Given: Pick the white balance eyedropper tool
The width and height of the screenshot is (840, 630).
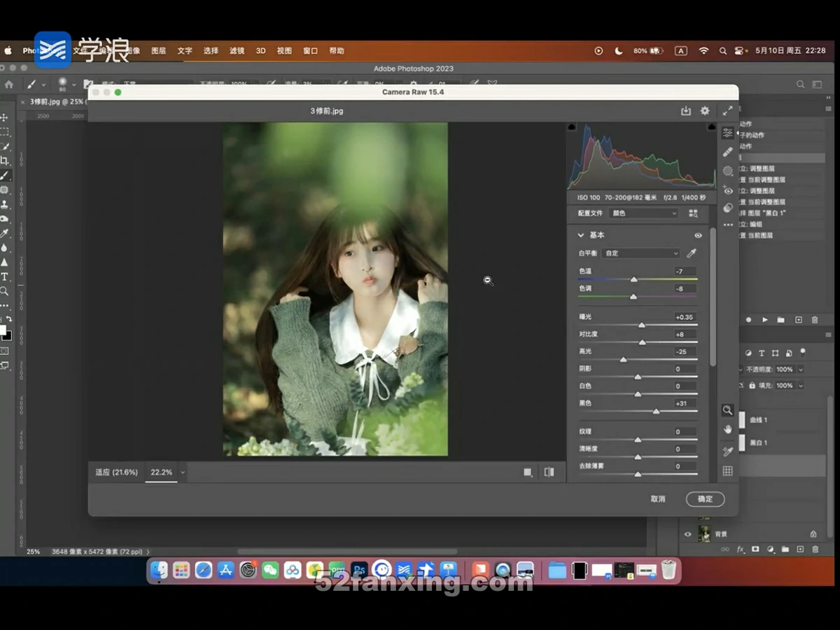Looking at the screenshot, I should click(x=692, y=253).
